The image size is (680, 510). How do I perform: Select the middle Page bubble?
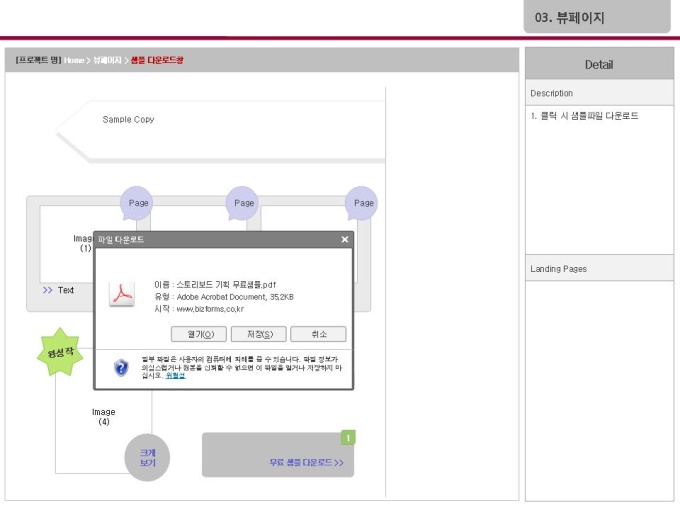click(x=242, y=203)
